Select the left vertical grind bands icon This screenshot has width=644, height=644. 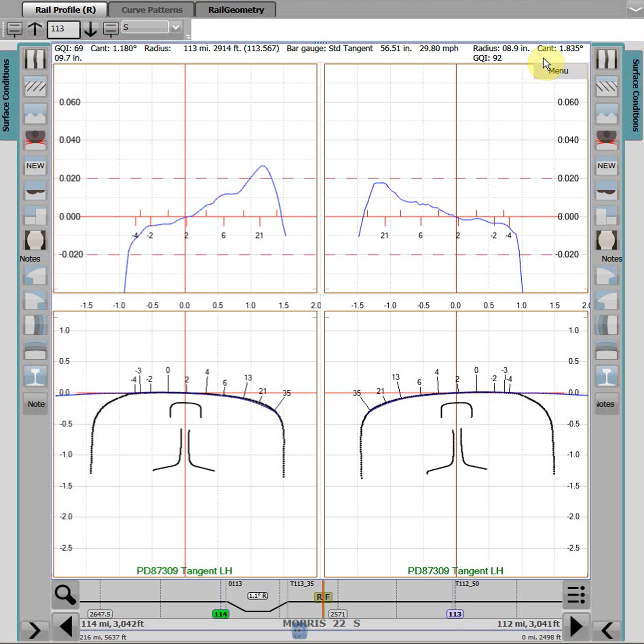pos(35,325)
